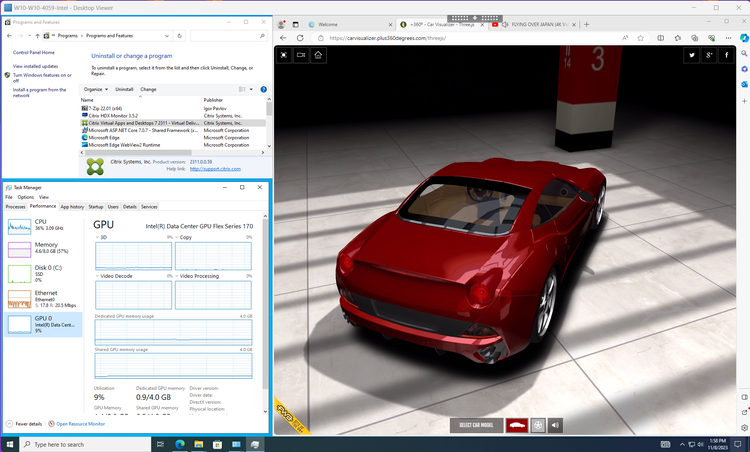Open the Task Manager Options menu
This screenshot has width=750, height=452.
25,197
